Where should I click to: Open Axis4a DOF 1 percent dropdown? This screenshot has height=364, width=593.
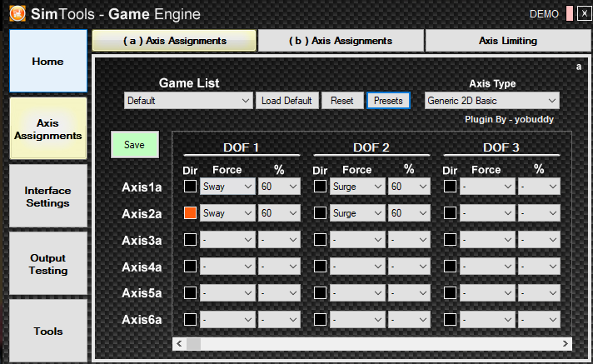(x=279, y=267)
